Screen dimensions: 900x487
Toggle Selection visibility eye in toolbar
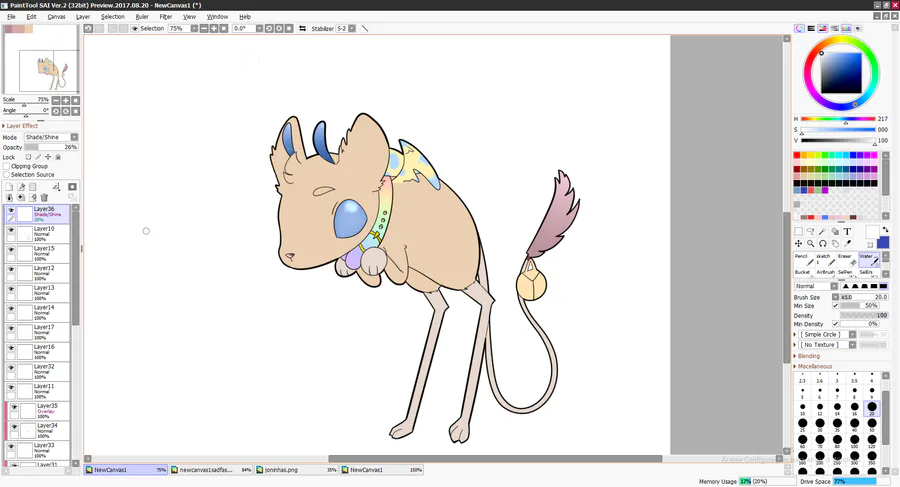point(135,28)
